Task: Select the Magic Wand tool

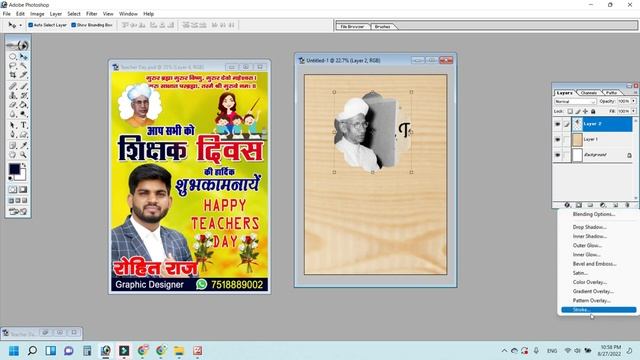Action: pos(24,66)
